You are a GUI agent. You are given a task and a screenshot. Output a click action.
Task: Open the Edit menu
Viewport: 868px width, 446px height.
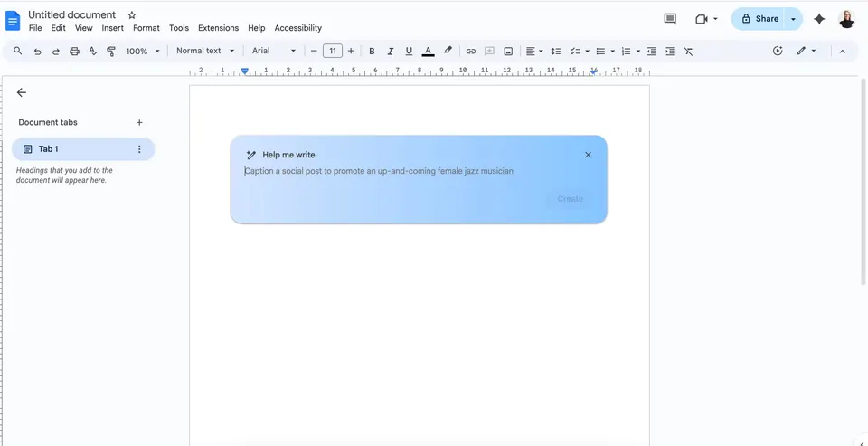click(x=58, y=28)
